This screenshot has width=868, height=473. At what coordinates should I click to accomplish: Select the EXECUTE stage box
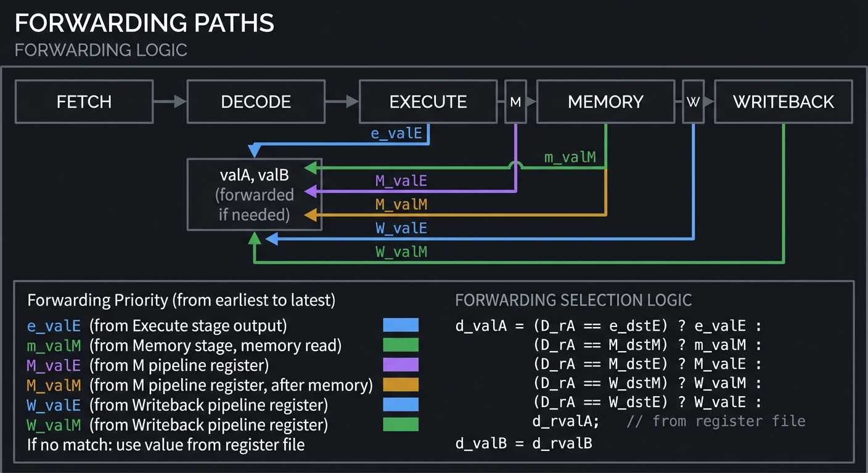tap(428, 102)
